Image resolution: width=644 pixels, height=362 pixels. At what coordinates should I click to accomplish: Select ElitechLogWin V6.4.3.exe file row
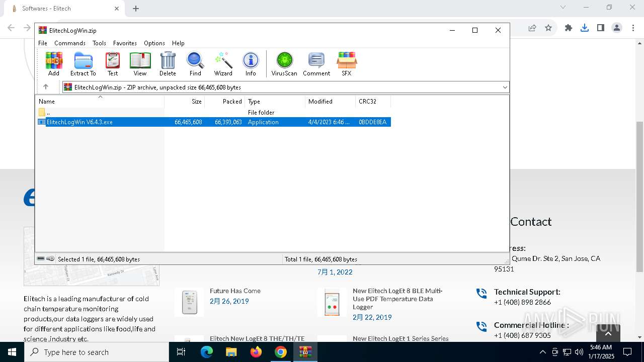[214, 122]
